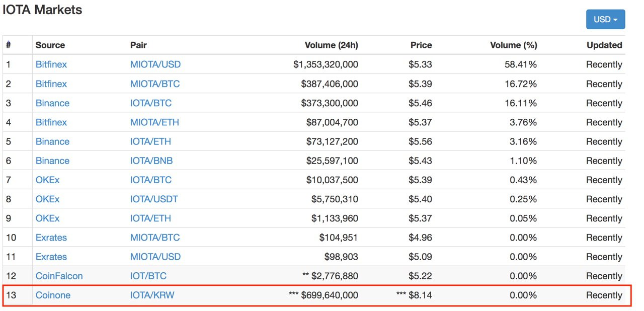Open MIOTA/BTC pair for Bitfinex
Viewport: 644px width, 311px height.
point(155,84)
